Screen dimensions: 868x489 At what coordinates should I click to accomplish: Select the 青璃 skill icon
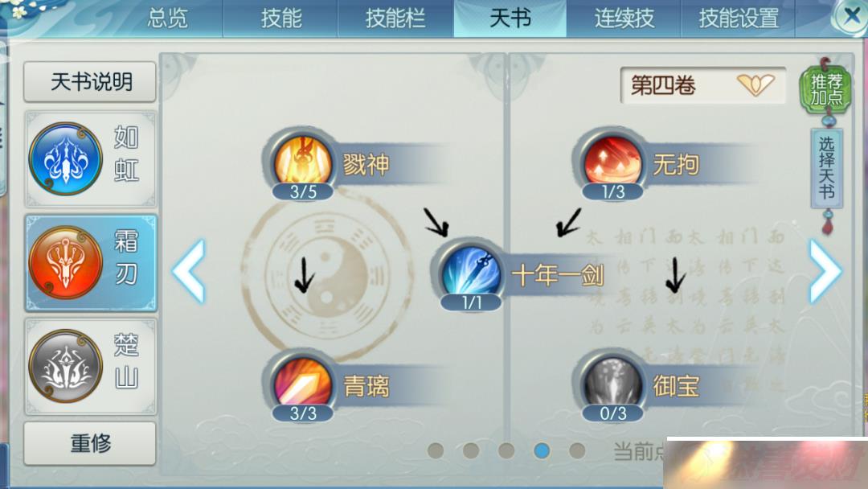[x=303, y=384]
